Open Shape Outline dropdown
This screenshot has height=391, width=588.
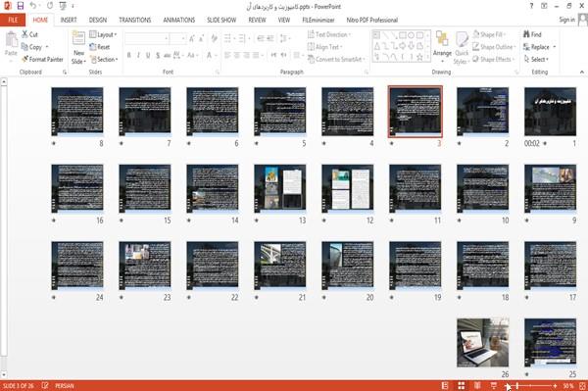pos(494,47)
